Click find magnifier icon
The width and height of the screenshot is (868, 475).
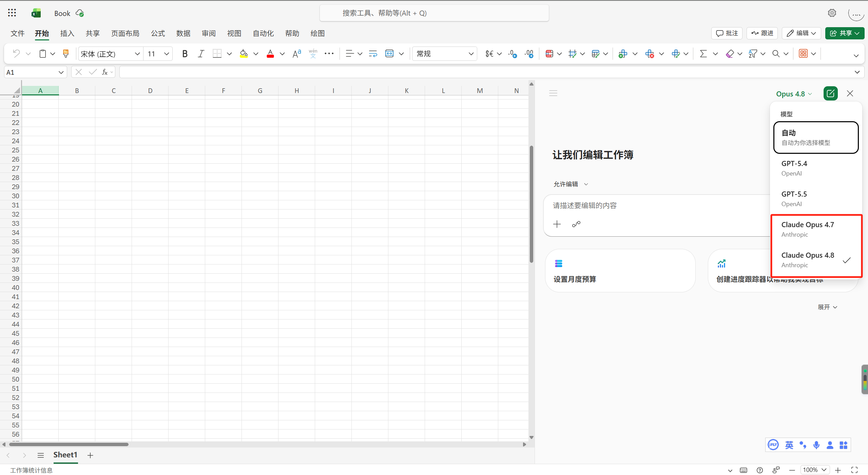coord(776,54)
